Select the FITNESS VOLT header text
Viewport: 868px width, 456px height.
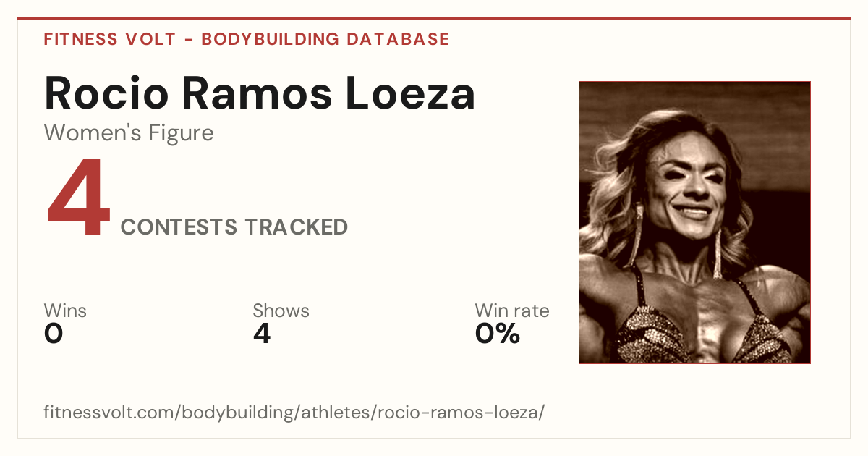(x=109, y=39)
